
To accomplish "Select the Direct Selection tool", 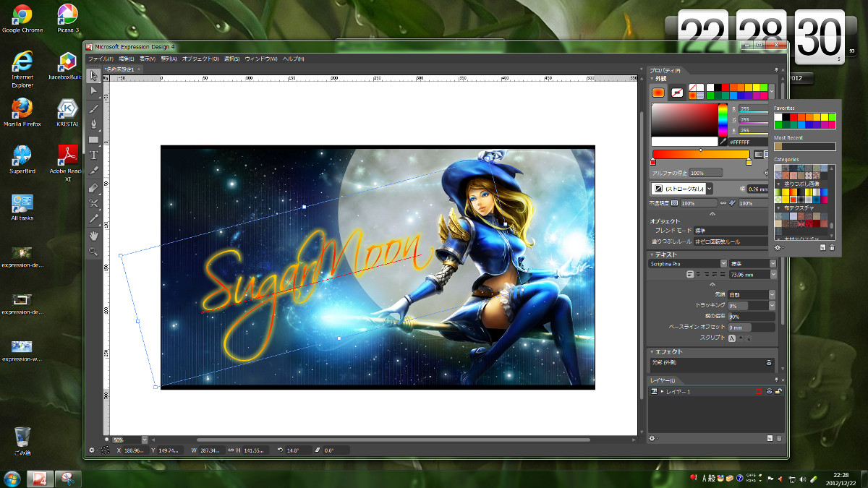I will click(93, 92).
